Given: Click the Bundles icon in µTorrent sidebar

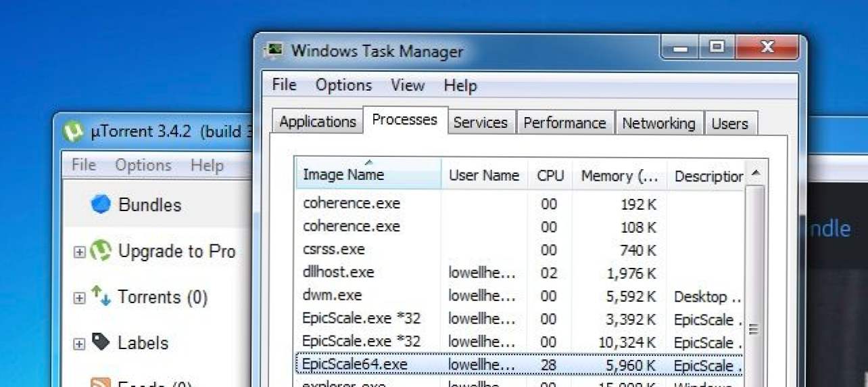Looking at the screenshot, I should click(x=101, y=204).
